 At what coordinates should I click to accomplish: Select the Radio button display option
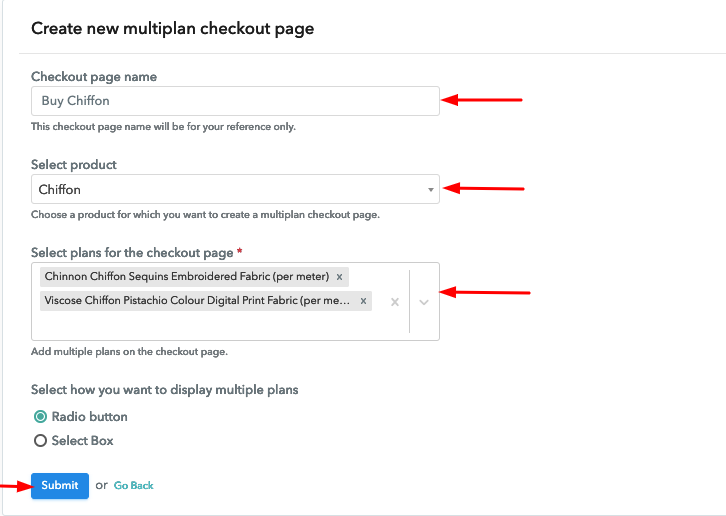(40, 417)
